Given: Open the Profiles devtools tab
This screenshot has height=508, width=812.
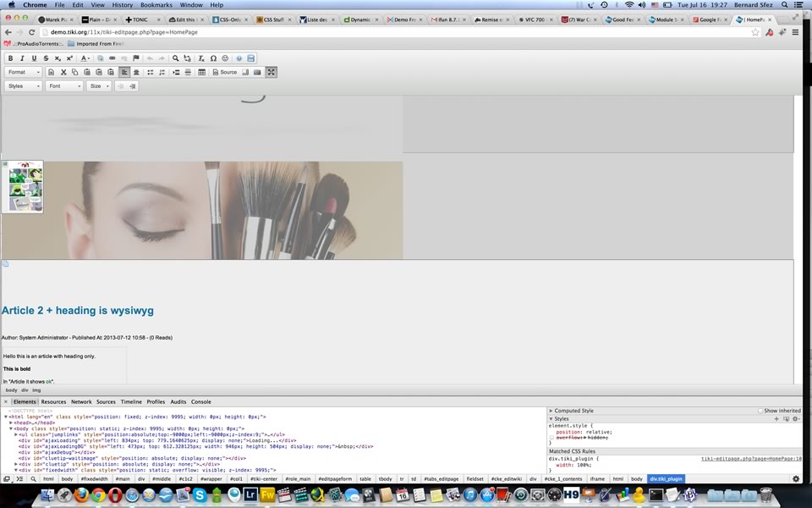Looking at the screenshot, I should (x=156, y=401).
